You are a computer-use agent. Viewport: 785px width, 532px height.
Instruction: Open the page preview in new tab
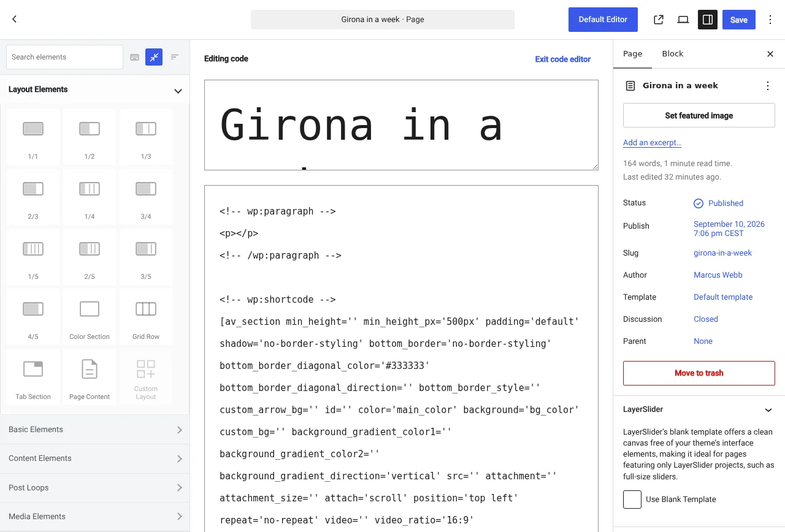click(659, 20)
